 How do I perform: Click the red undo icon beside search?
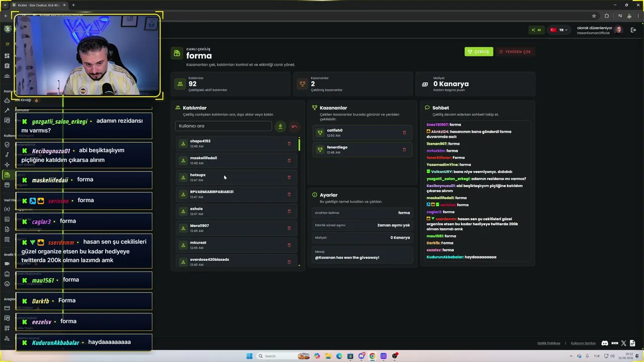point(294,127)
